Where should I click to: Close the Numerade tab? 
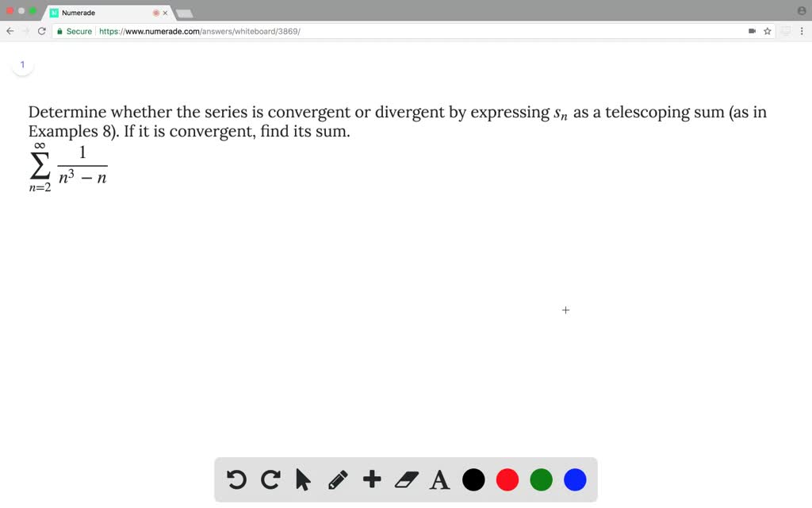[x=165, y=13]
